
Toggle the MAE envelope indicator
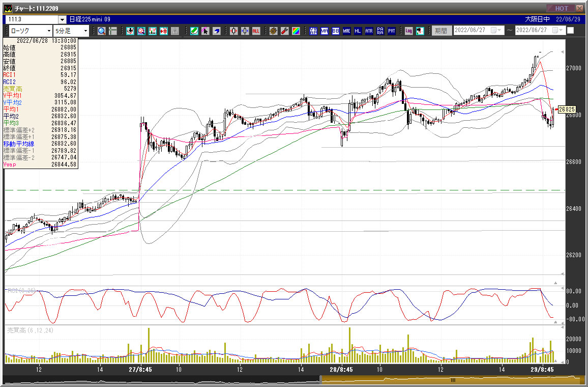pyautogui.click(x=346, y=31)
